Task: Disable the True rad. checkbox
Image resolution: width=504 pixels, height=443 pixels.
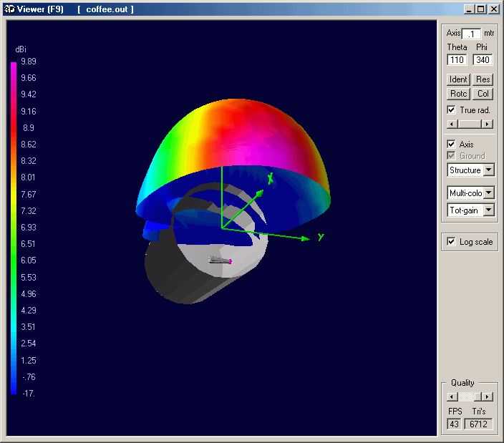Action: pos(451,110)
